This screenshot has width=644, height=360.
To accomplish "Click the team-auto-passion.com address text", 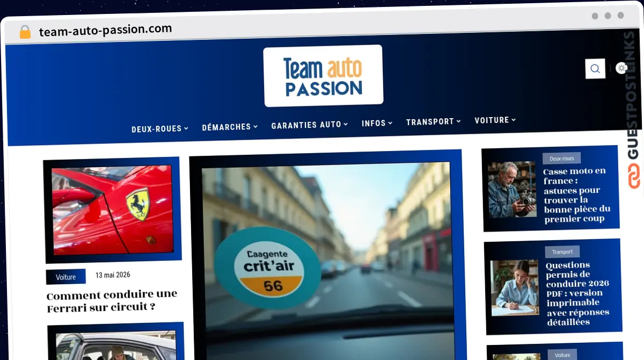I will pyautogui.click(x=106, y=30).
